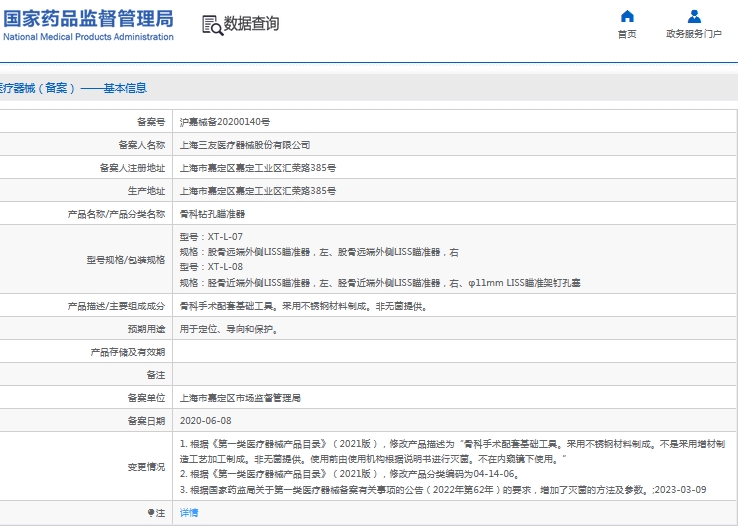Click the 国家药品监督管理局 logo
This screenshot has width=738, height=528.
coord(88,25)
